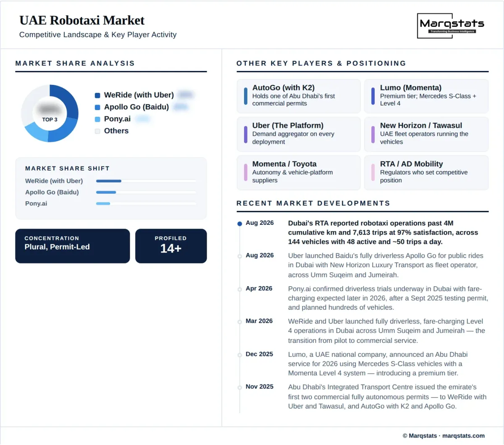Click 'Competitive Landscape & Key Player Activity' subtitle

[98, 34]
